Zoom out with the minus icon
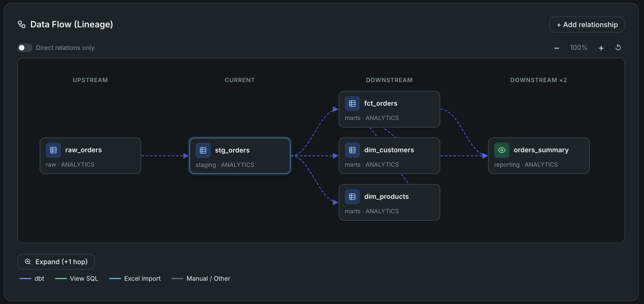Screen dimensions: 644x304 pos(557,48)
